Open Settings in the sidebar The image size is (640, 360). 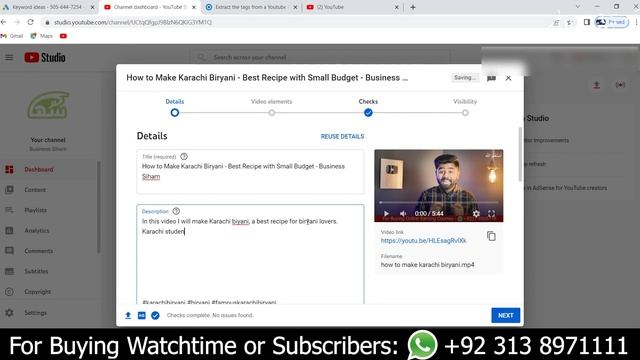(36, 313)
